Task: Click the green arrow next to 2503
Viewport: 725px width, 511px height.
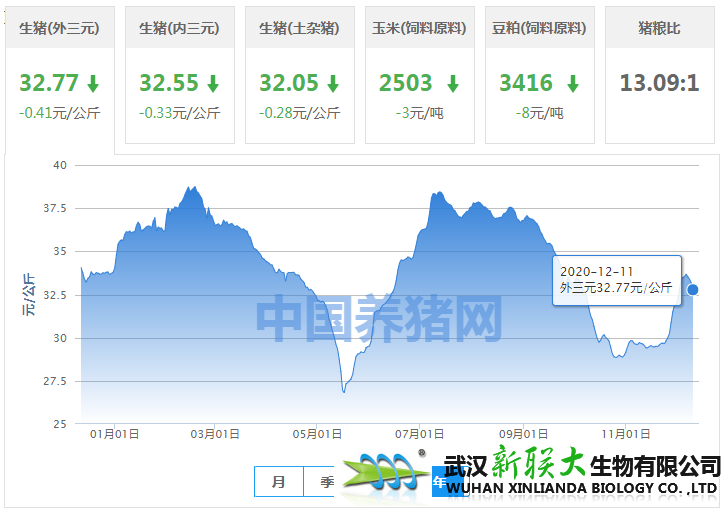Action: click(x=453, y=83)
